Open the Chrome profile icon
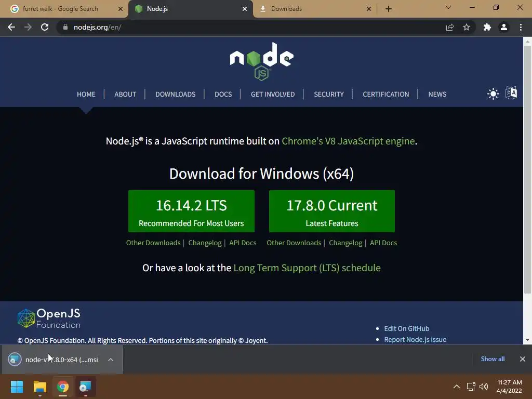This screenshot has width=532, height=399. point(504,27)
